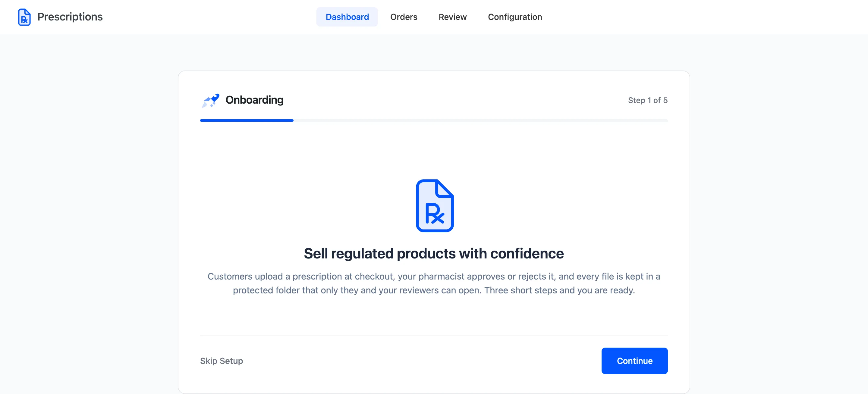
Task: Go to the Review tab
Action: pos(452,17)
